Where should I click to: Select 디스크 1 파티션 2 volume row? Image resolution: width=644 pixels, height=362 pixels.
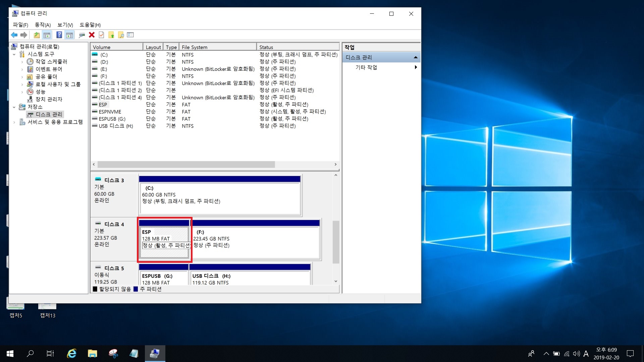[x=215, y=90]
